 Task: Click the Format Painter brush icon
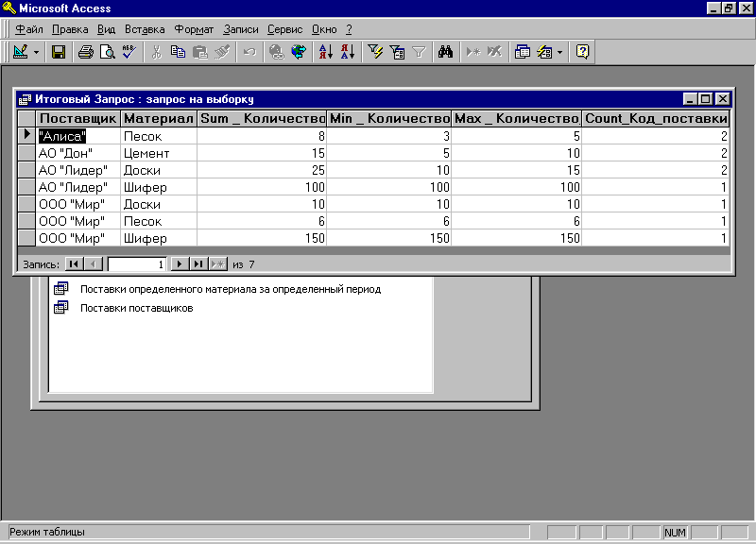point(222,52)
